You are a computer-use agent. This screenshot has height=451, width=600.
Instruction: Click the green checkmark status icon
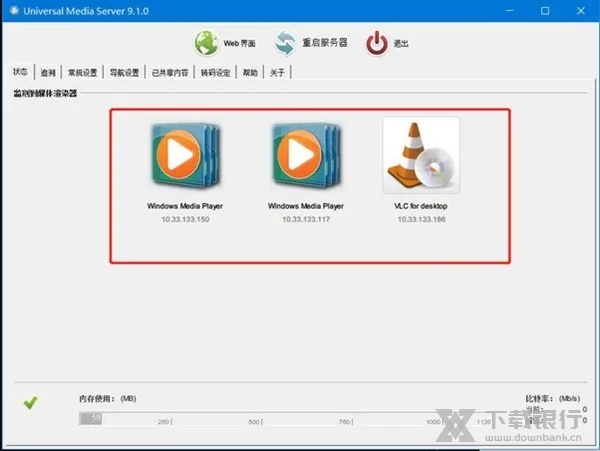click(31, 402)
